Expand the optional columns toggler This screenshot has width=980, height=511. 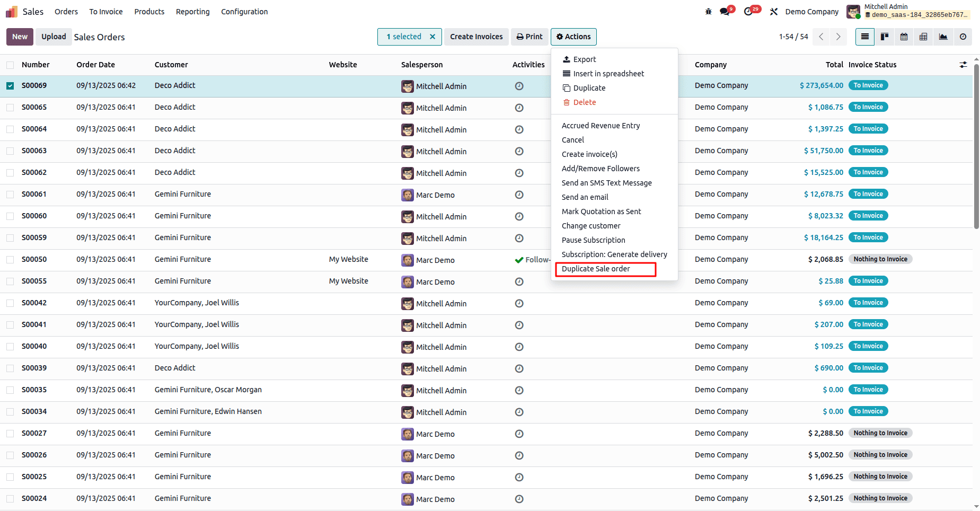(x=963, y=64)
